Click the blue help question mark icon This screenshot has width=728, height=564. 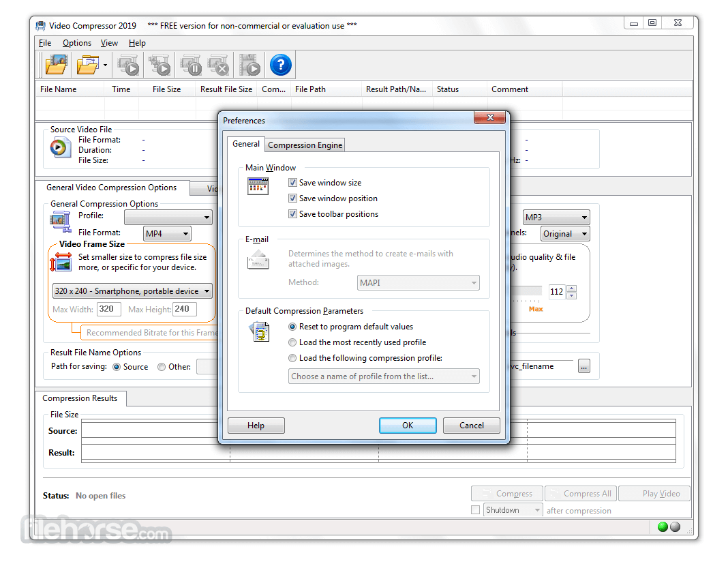point(280,65)
